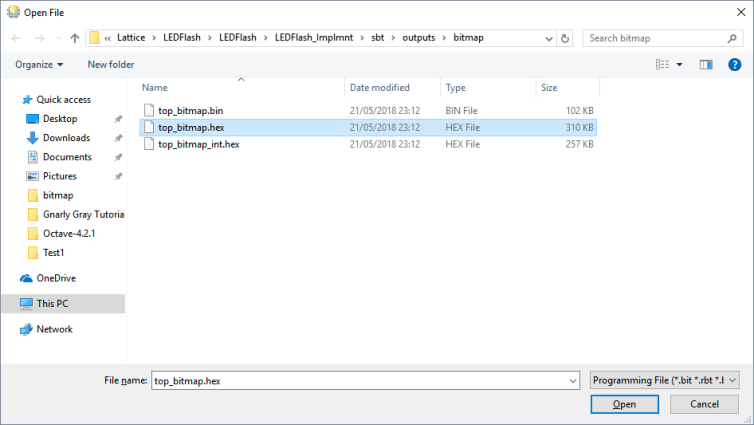Viewport: 754px width, 425px height.
Task: Expand the view options dropdown arrow
Action: point(680,65)
